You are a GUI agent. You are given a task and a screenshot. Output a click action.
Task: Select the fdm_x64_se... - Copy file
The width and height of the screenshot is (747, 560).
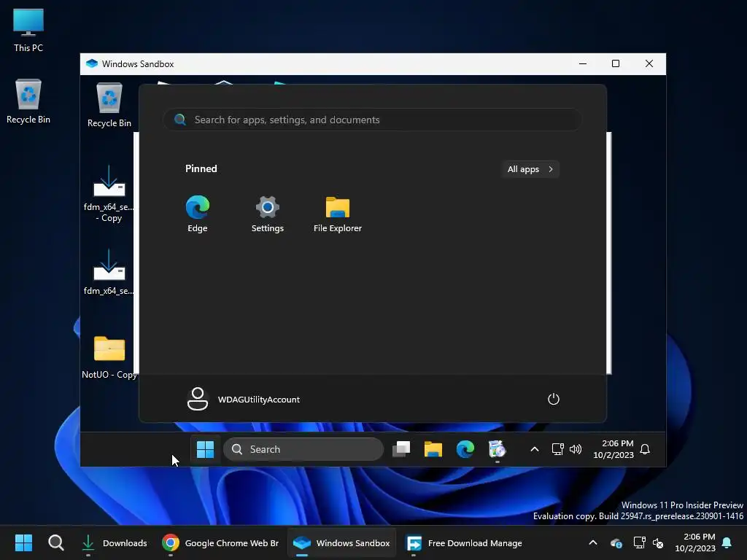coord(109,194)
